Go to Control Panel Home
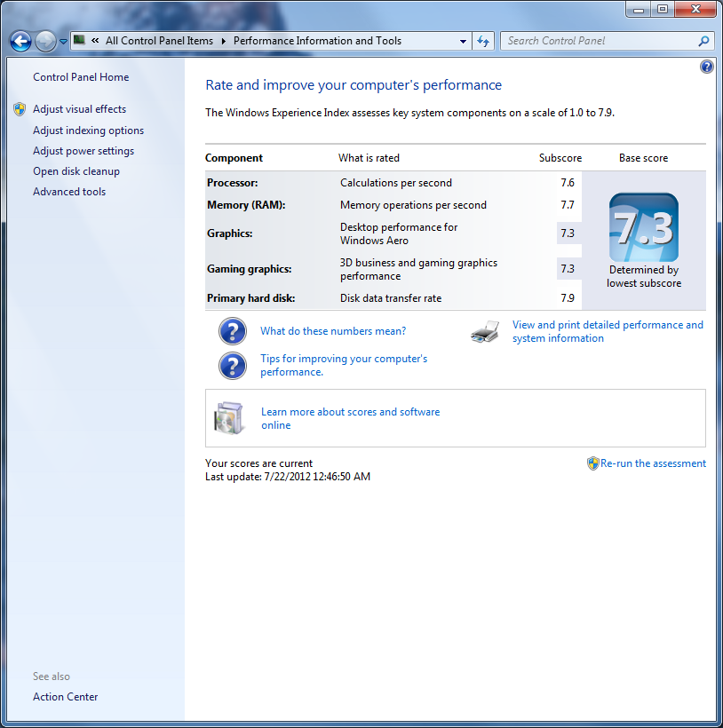The width and height of the screenshot is (723, 728). pos(81,77)
